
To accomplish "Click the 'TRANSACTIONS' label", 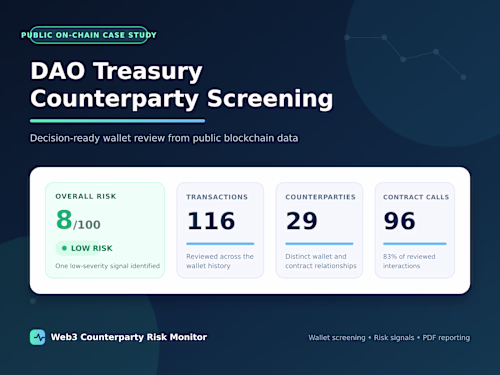I will tap(217, 197).
